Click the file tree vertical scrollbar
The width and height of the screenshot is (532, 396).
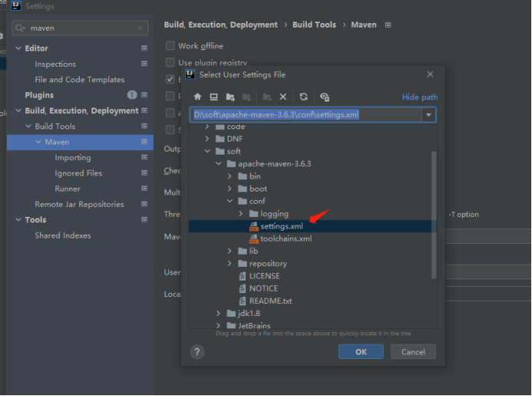(x=434, y=215)
